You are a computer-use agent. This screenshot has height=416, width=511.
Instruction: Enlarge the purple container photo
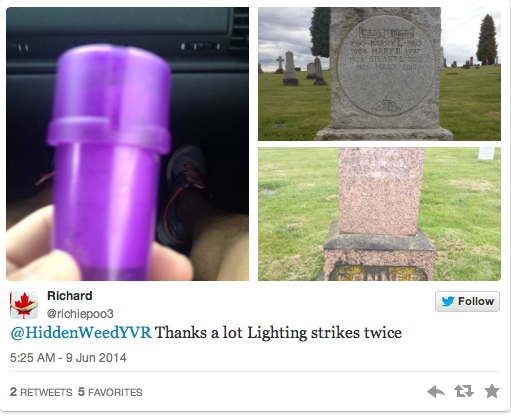click(x=127, y=144)
